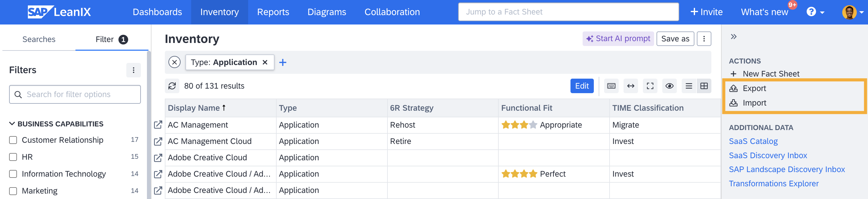Collapse the Business Capabilities filter section
The image size is (868, 199).
[x=12, y=124]
